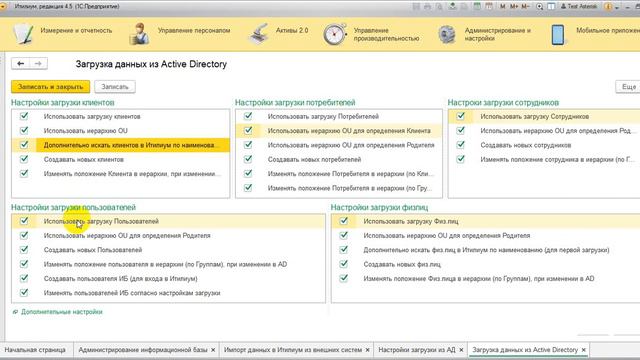The width and height of the screenshot is (640, 360).
Task: Select row Дополнительно искать физ.лиц в Итилиум
Action: [486, 250]
